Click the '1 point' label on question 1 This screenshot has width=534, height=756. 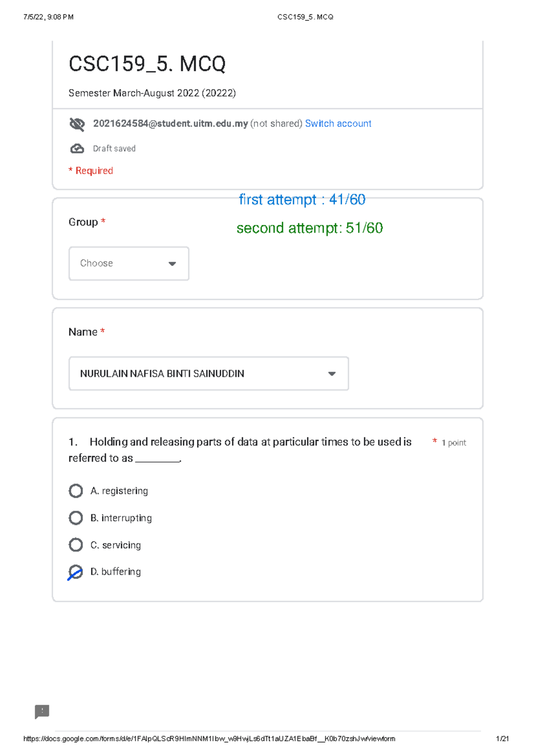click(x=453, y=443)
